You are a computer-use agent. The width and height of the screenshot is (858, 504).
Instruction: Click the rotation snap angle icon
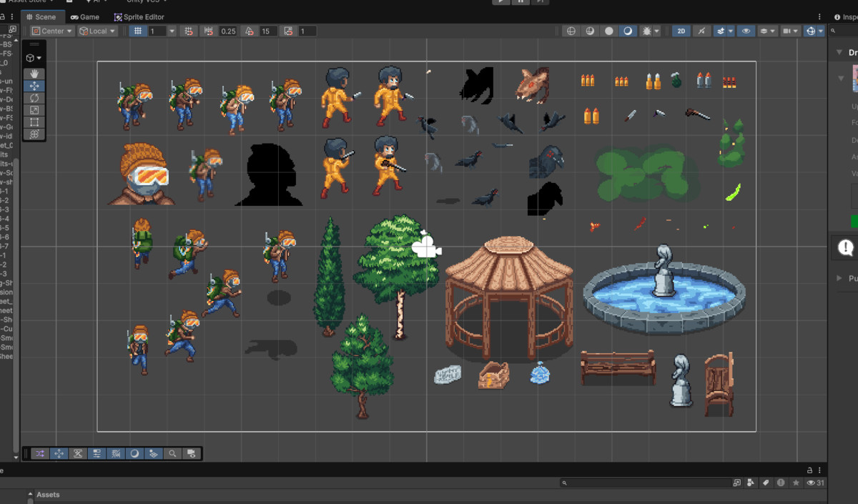pyautogui.click(x=249, y=31)
